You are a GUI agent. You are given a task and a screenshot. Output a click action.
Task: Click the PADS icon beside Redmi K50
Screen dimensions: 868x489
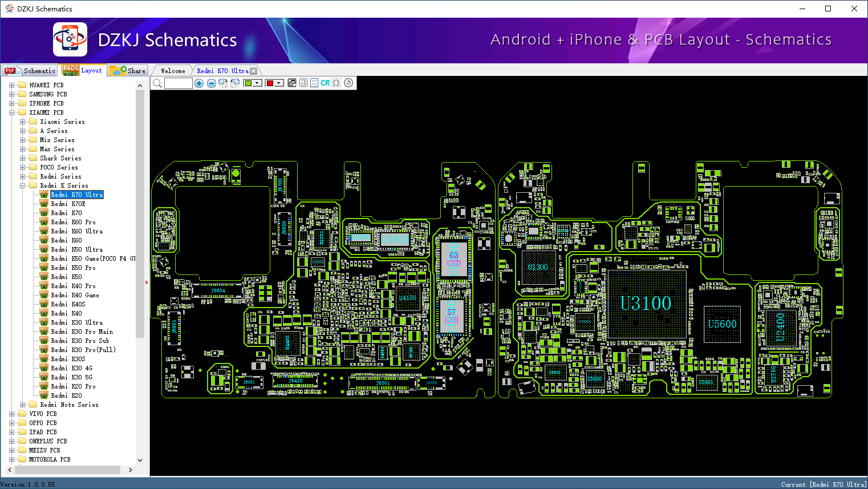pos(44,277)
